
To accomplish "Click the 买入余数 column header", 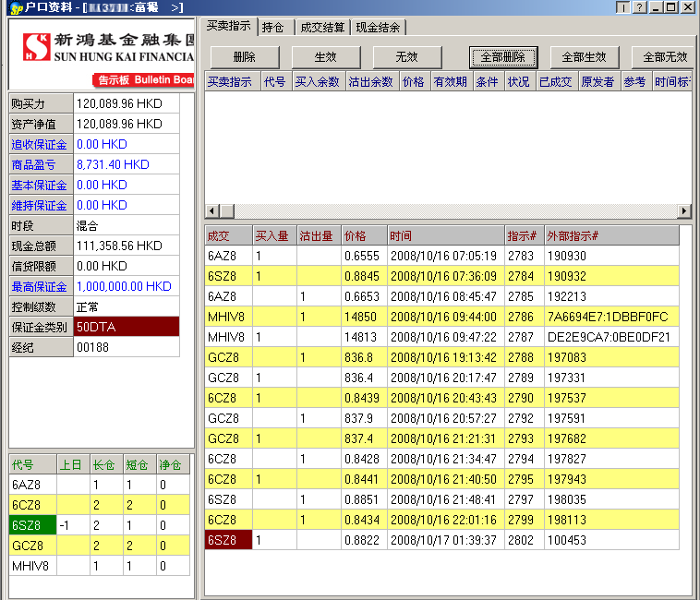I will (x=319, y=81).
